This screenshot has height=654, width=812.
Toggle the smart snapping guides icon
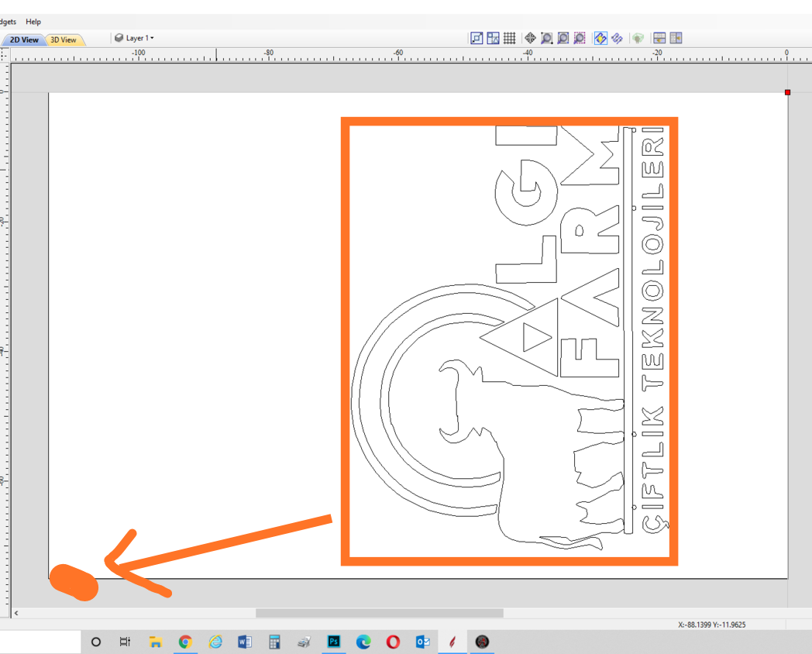[x=493, y=38]
